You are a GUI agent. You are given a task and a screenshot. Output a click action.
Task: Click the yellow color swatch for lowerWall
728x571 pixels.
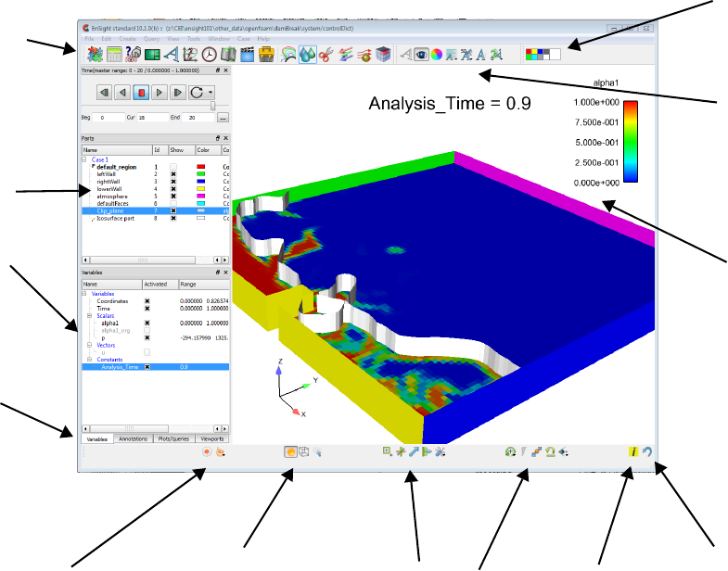click(x=200, y=189)
